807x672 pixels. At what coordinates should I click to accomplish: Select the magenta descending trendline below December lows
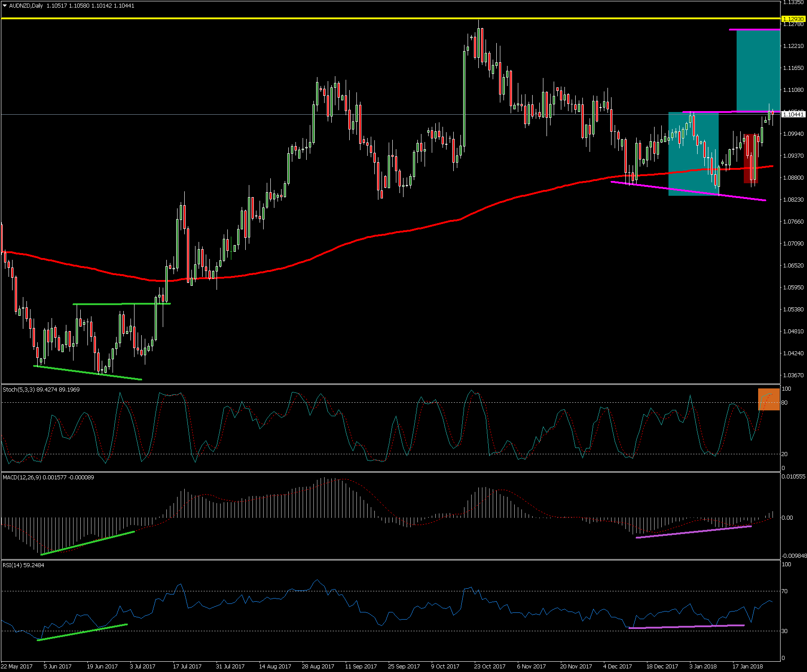(688, 191)
